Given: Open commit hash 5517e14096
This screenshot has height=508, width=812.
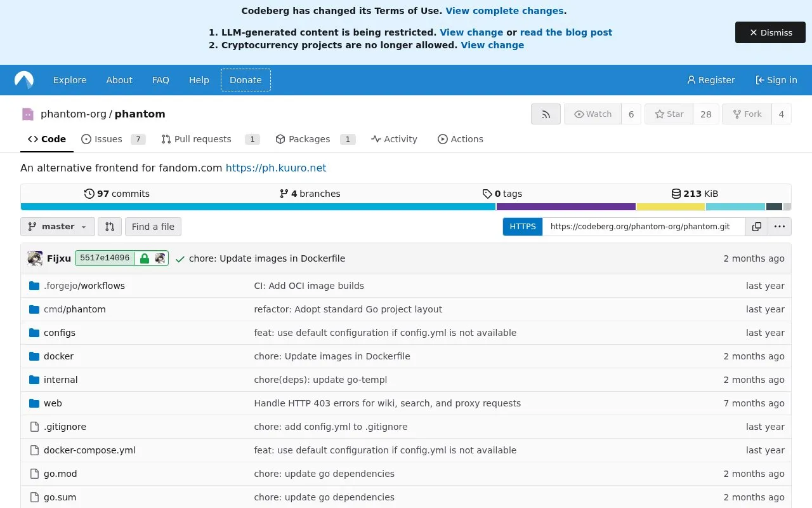Looking at the screenshot, I should (x=105, y=258).
